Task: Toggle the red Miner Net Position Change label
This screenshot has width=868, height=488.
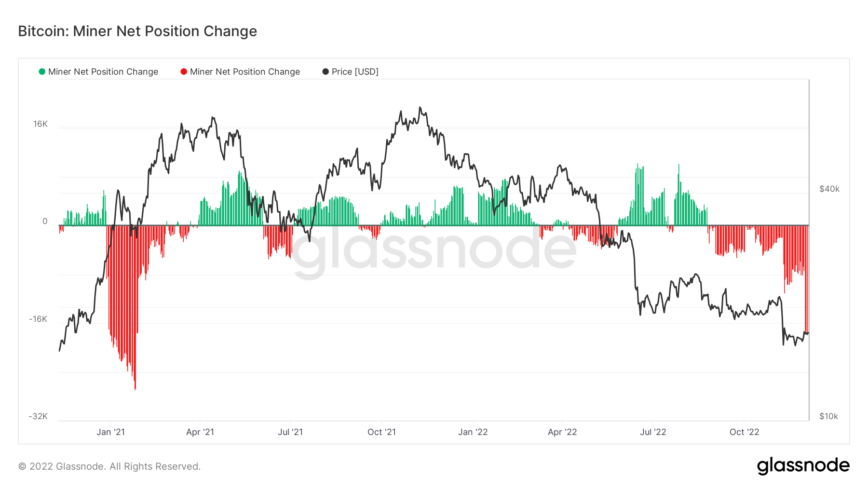Action: tap(244, 72)
